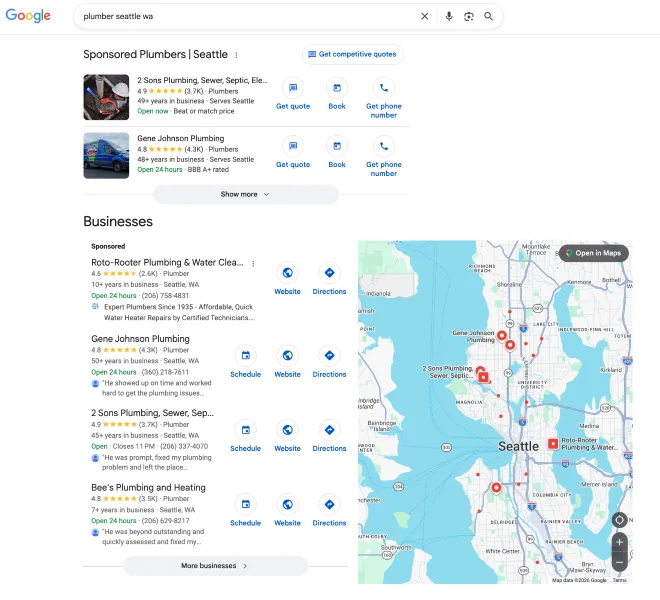Open Gene Johnson Plumbing business listing title

140,339
